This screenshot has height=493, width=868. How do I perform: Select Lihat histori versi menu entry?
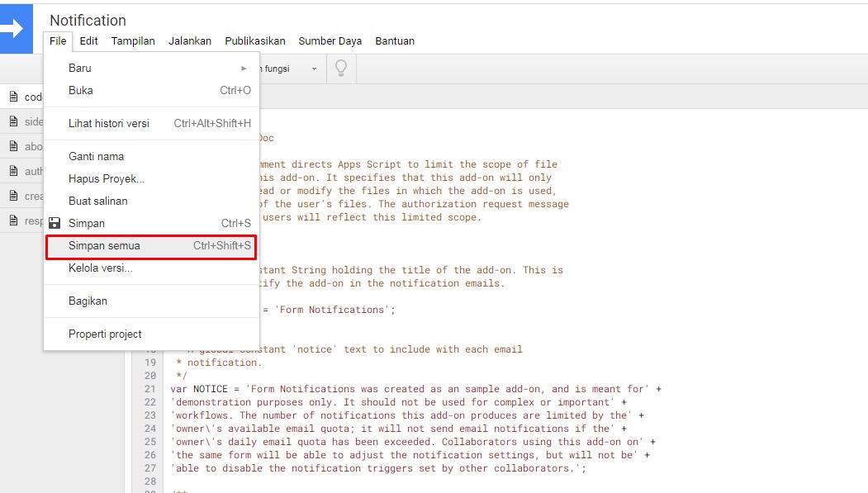pyautogui.click(x=109, y=123)
